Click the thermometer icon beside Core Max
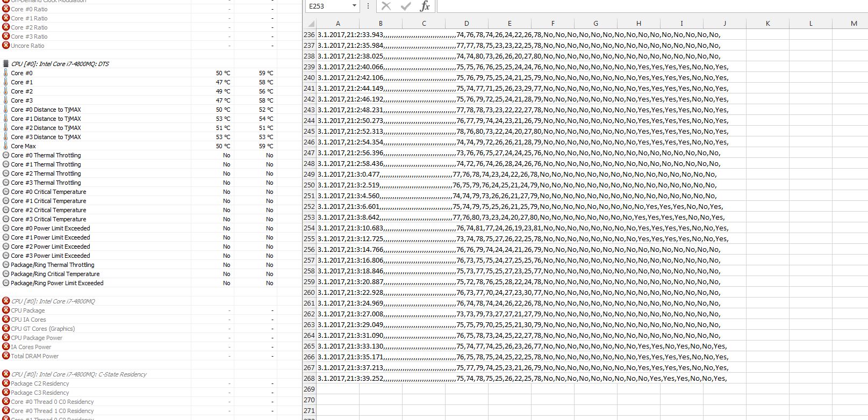868x420 pixels. (6, 146)
